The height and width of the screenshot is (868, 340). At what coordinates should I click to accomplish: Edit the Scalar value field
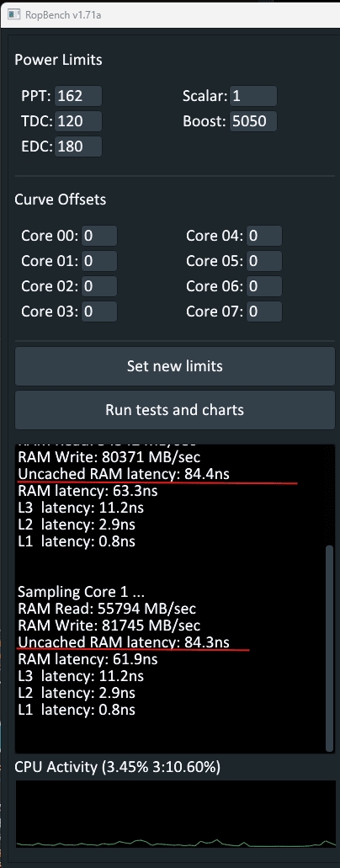(253, 96)
